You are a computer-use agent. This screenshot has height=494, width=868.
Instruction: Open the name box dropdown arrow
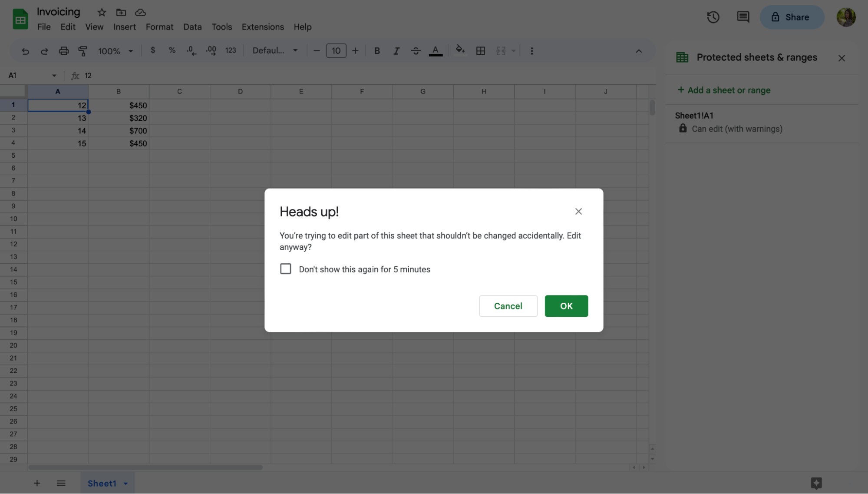(54, 76)
